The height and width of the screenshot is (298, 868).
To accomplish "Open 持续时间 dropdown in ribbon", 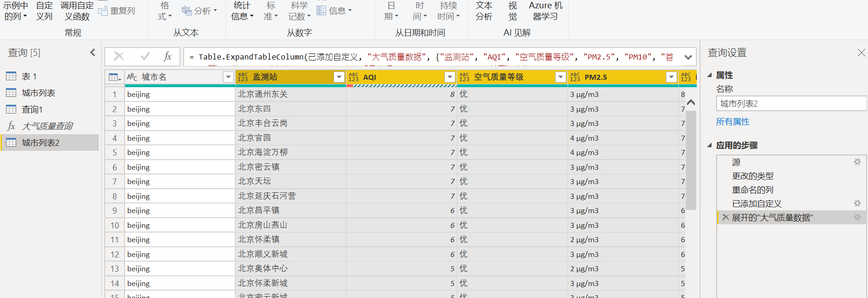I will [449, 11].
